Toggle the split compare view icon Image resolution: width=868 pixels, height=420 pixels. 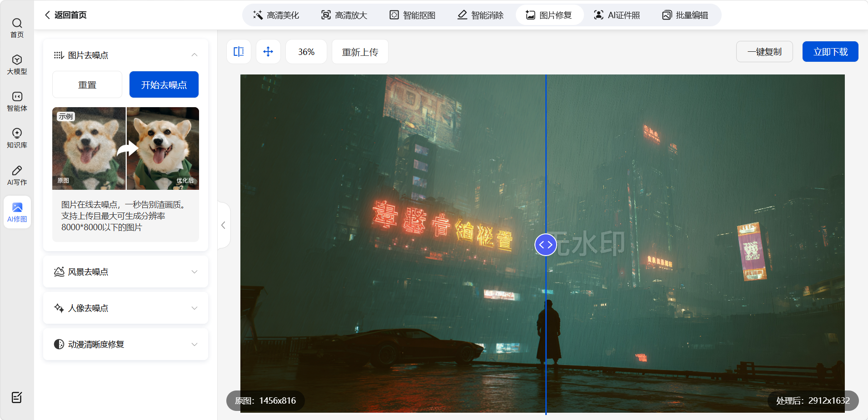pyautogui.click(x=239, y=52)
